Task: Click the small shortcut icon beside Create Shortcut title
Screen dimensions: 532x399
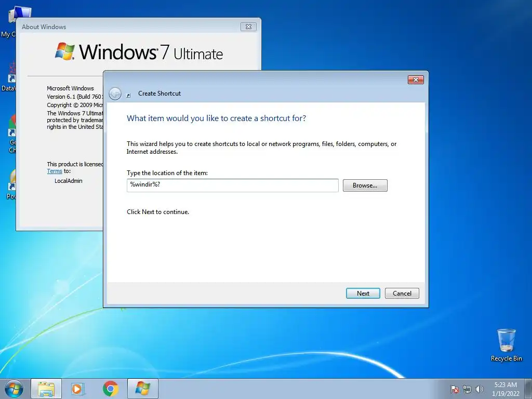Action: click(x=128, y=96)
